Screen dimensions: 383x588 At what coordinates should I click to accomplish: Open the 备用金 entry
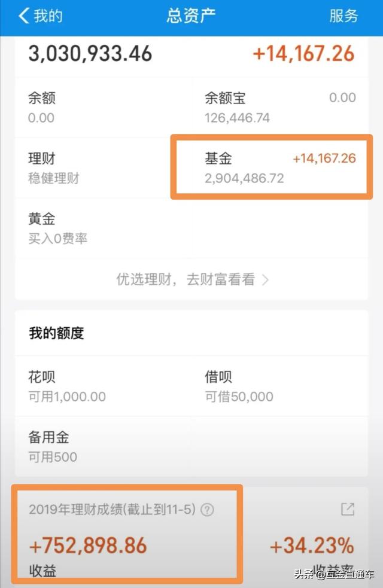[103, 447]
